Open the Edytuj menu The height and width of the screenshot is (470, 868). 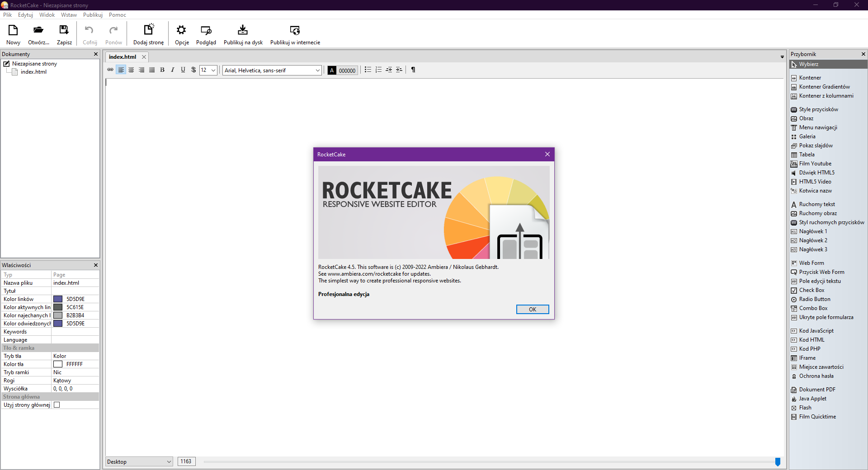[25, 15]
